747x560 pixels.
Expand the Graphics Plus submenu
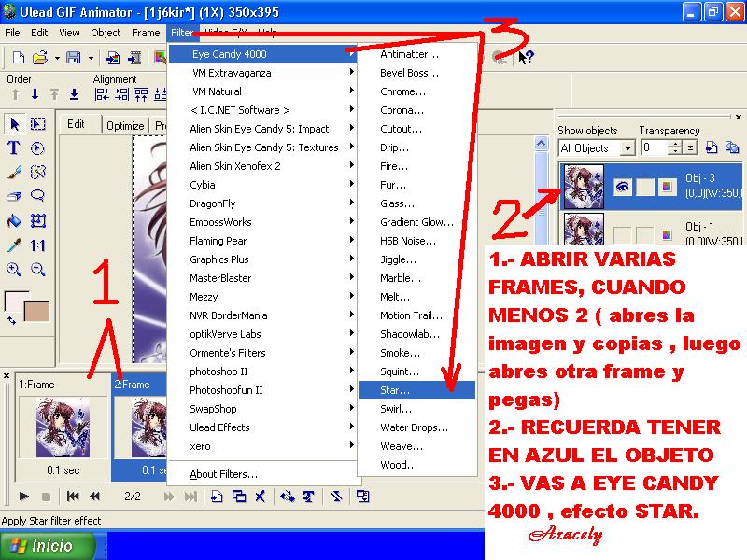[x=263, y=259]
